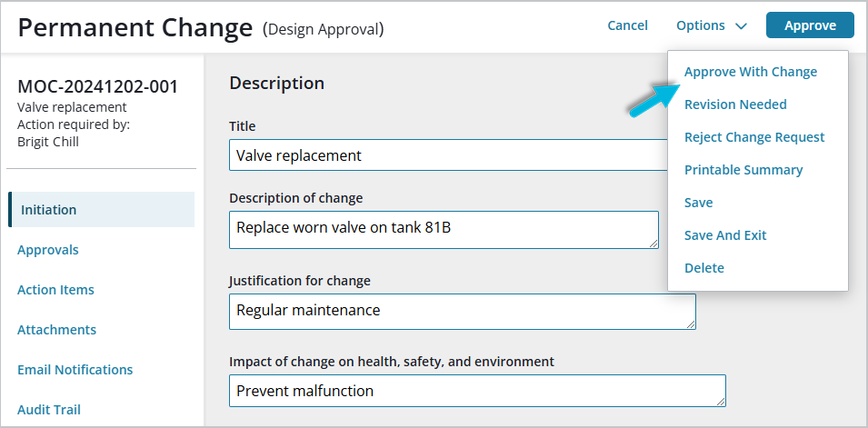Focus the Description of change textbox
Image resolution: width=868 pixels, height=428 pixels.
point(443,229)
